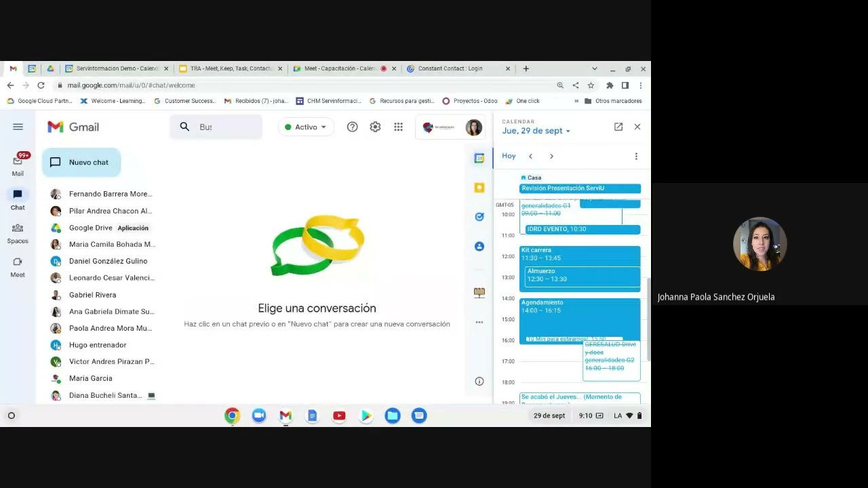This screenshot has width=868, height=488.
Task: Open Otros marcadores folder
Action: [613, 101]
